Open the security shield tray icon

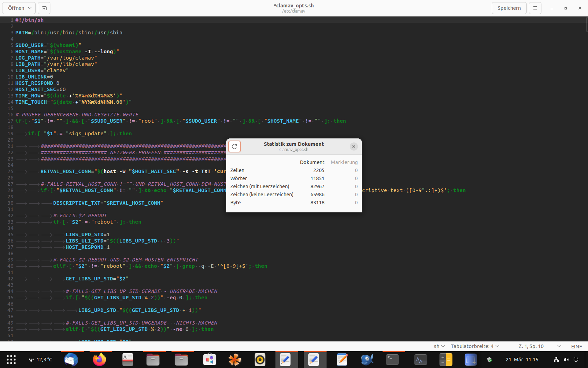point(490,360)
